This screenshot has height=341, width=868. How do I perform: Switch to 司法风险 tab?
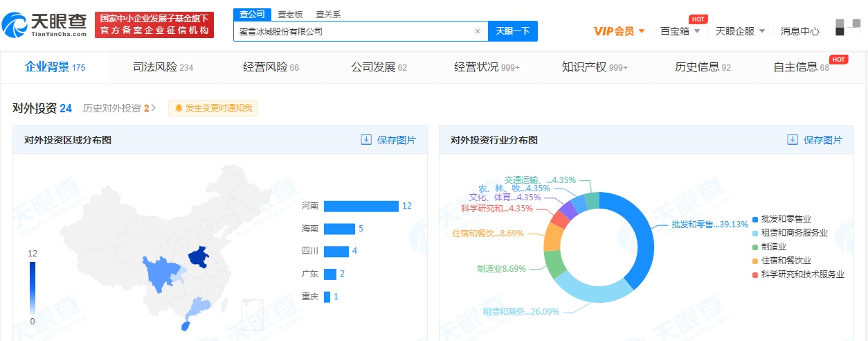[163, 67]
